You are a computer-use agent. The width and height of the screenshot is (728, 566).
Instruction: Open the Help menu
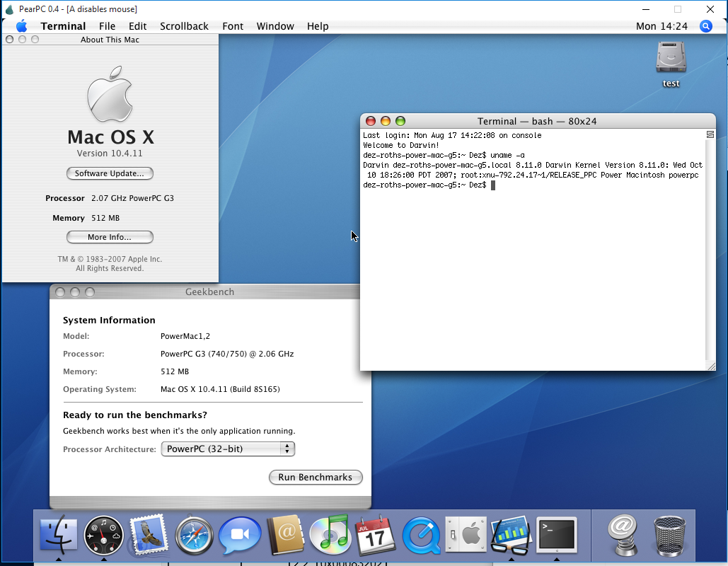click(x=318, y=26)
